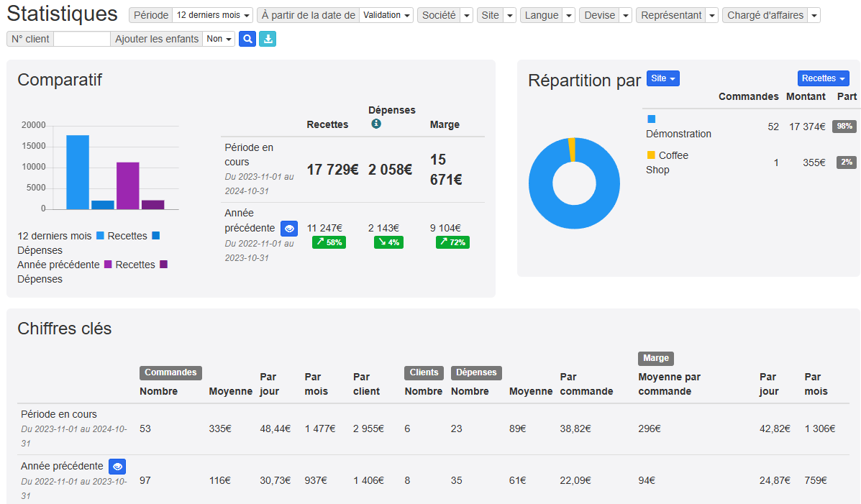The height and width of the screenshot is (504, 861).
Task: Click the Dépenses grey header badge in Chiffres clés
Action: [476, 372]
